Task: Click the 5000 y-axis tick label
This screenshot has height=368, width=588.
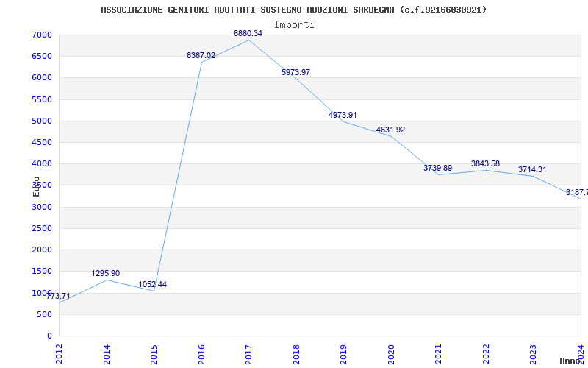Action: [42, 121]
